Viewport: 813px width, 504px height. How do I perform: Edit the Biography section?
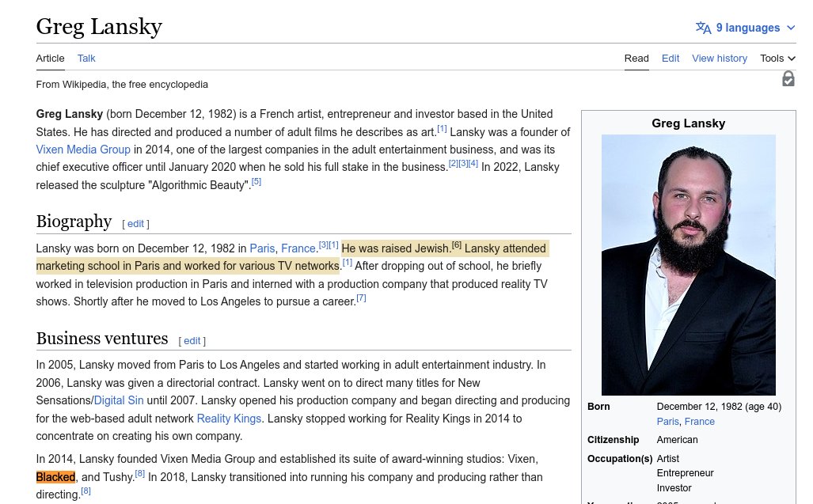(x=135, y=224)
